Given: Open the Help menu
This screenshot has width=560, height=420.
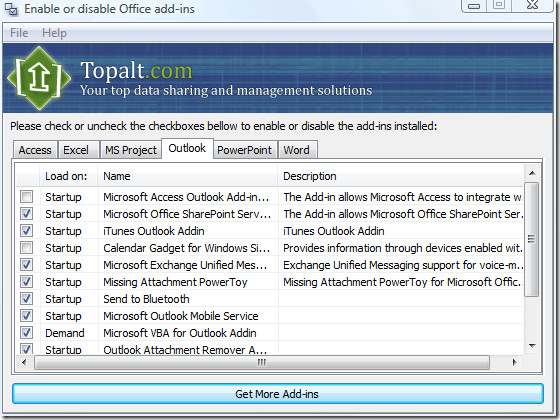Looking at the screenshot, I should [54, 33].
